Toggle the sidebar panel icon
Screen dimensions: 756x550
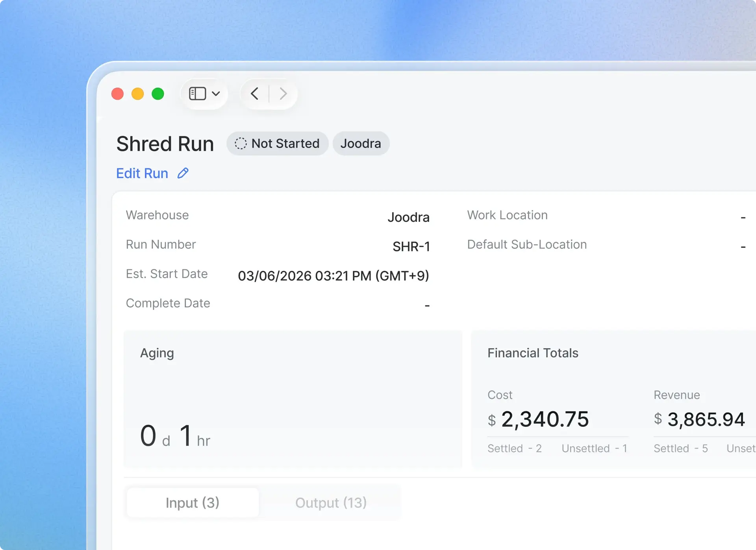point(197,94)
